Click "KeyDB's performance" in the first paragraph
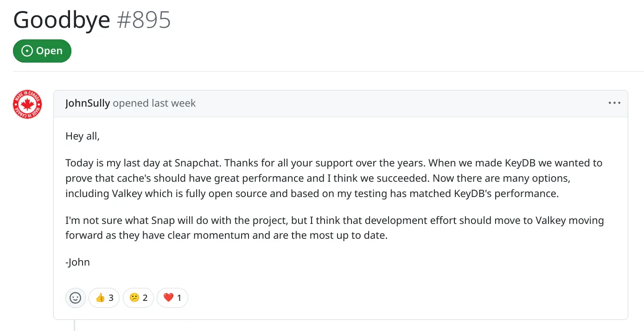The image size is (644, 331). click(x=506, y=193)
